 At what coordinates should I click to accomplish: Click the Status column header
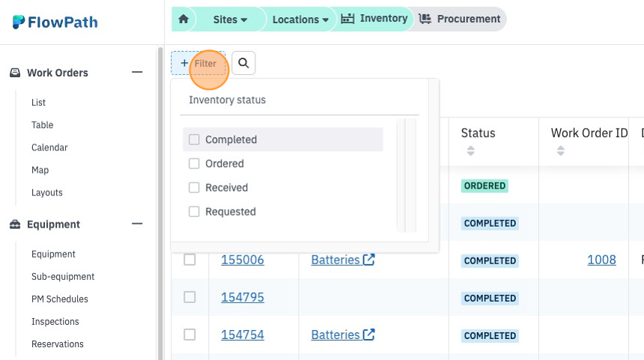coord(478,133)
